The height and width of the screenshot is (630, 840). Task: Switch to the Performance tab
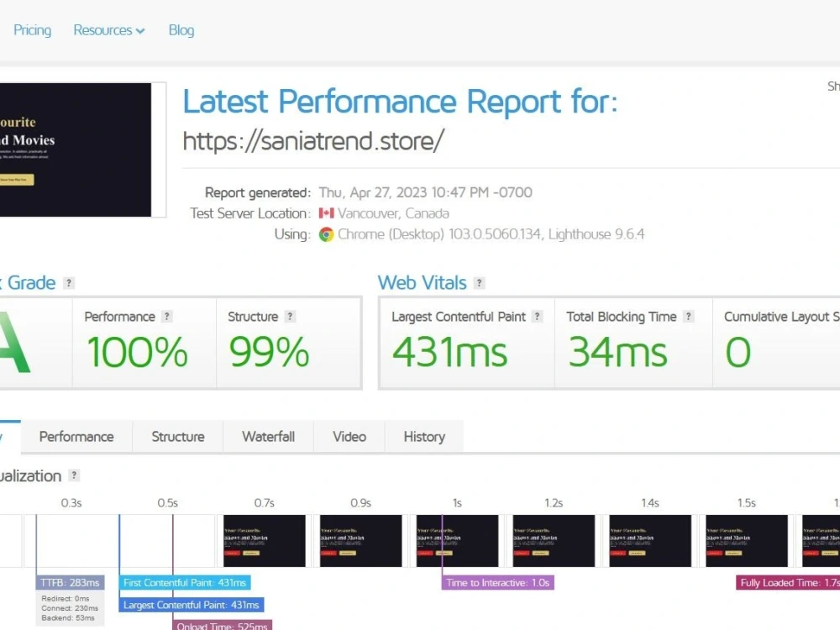tap(76, 437)
